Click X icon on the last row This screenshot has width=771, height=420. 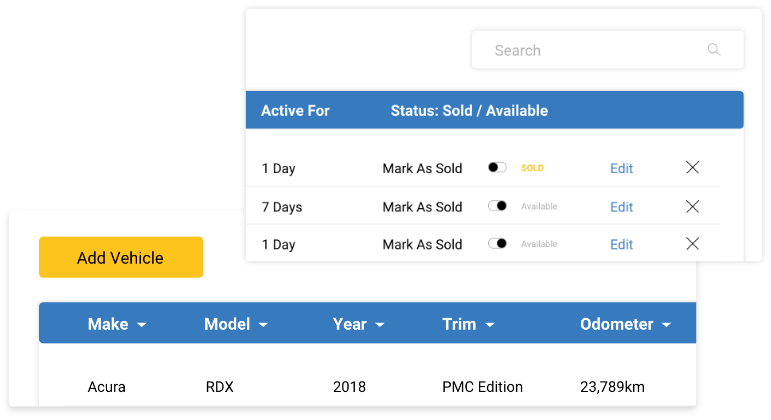click(692, 244)
